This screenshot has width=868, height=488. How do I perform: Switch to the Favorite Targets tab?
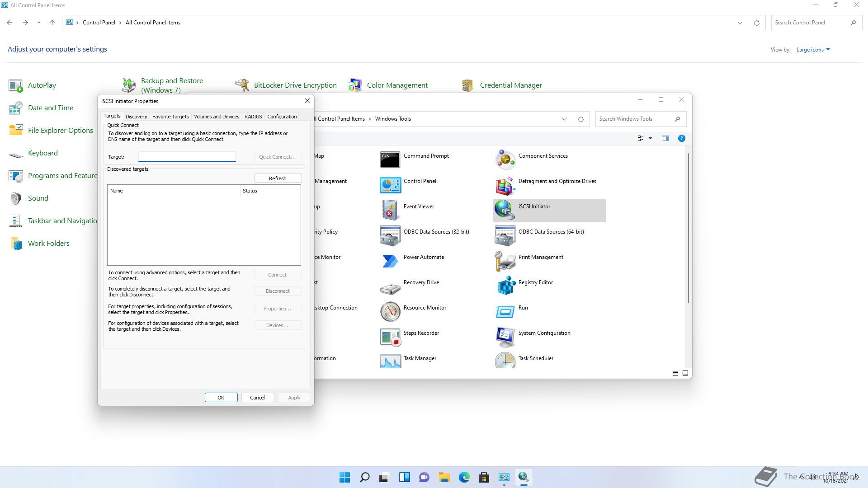click(x=170, y=117)
